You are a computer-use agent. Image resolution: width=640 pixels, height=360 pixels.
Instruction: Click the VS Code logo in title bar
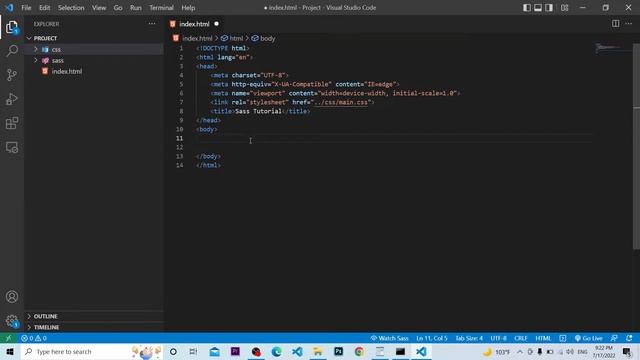(9, 8)
